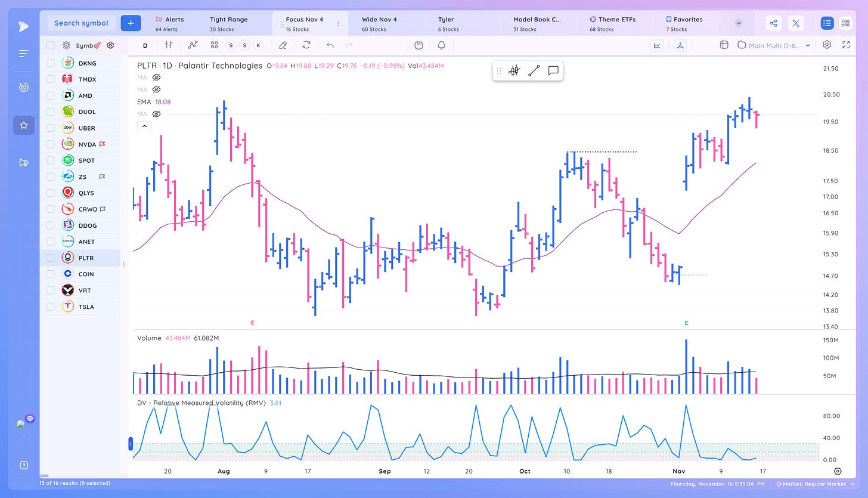Open chart time axis settings icon

tap(838, 471)
